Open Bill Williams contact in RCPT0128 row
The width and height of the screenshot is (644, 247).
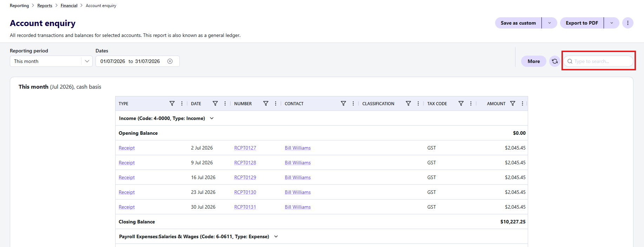coord(298,163)
